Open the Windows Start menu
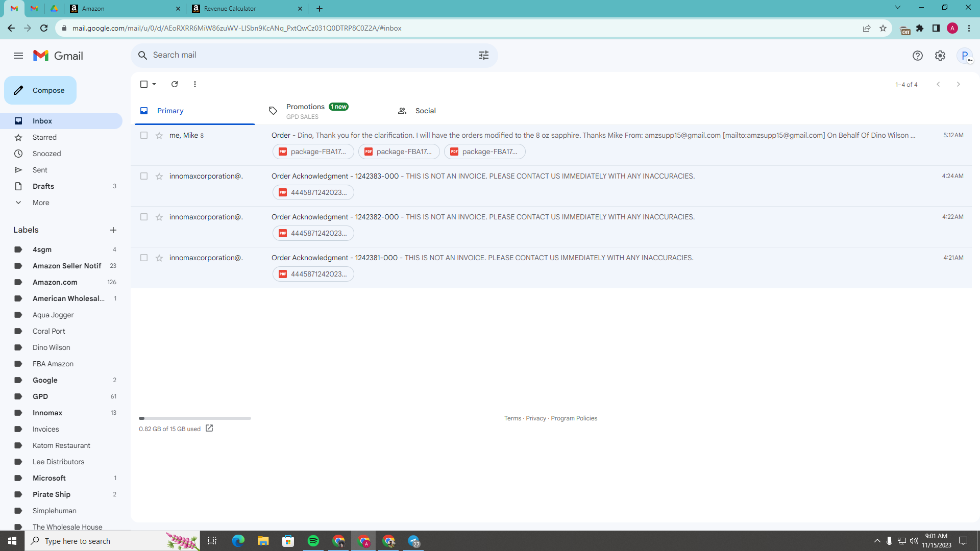Screen dimensions: 980x551 tap(12, 541)
